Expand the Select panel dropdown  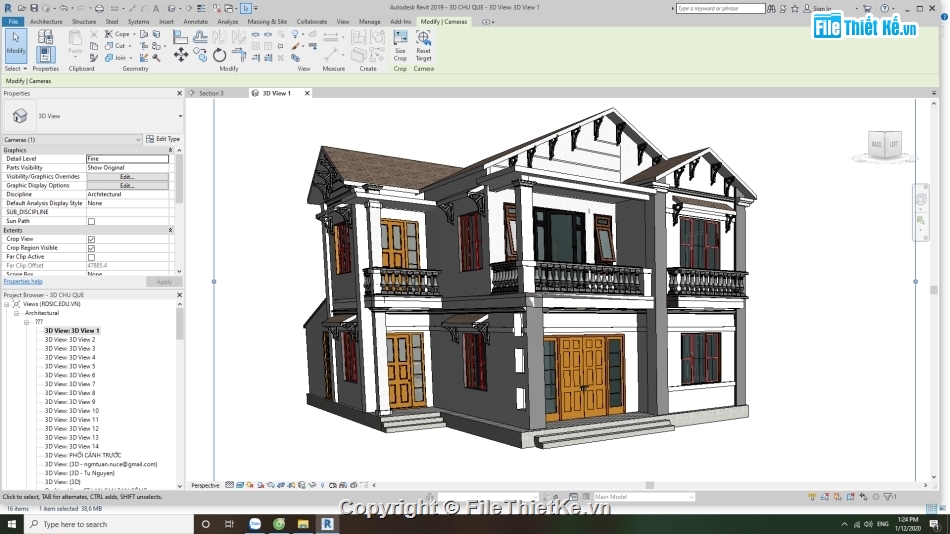(16, 69)
